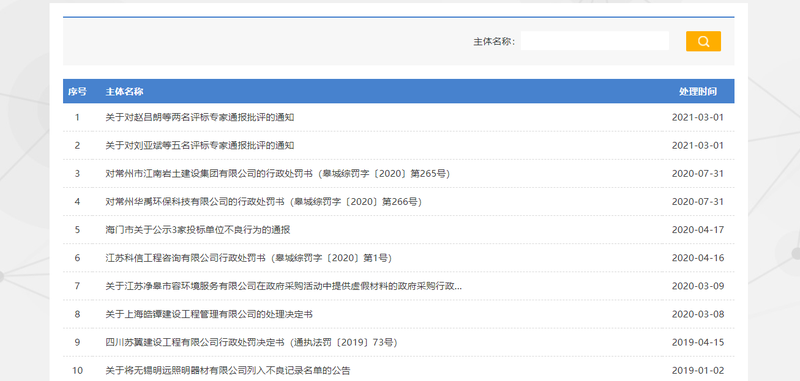Open 关于对刘亚斌等五名评标专家通报批评的通知
800x381 pixels.
click(200, 145)
